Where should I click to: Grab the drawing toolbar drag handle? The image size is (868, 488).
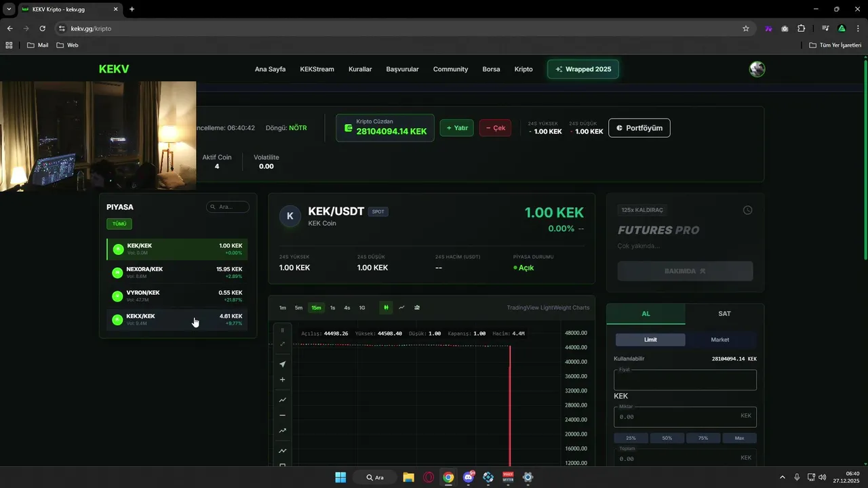tap(283, 330)
